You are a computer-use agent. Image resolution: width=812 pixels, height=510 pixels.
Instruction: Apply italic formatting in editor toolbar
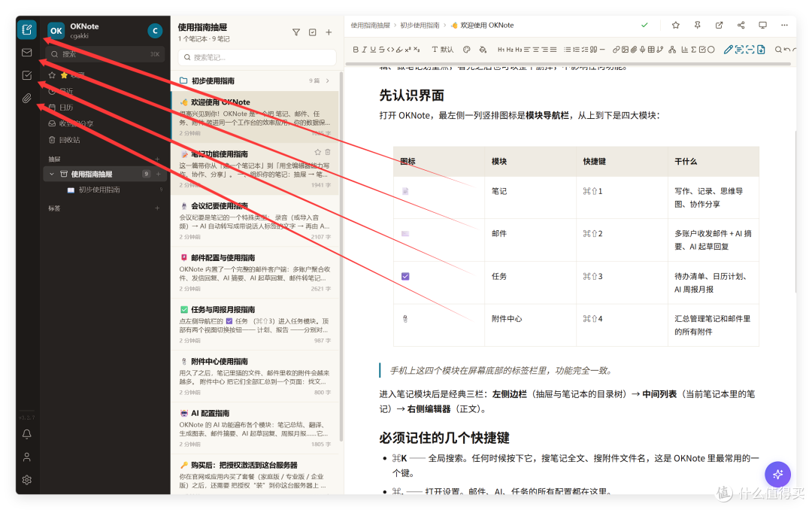[364, 50]
